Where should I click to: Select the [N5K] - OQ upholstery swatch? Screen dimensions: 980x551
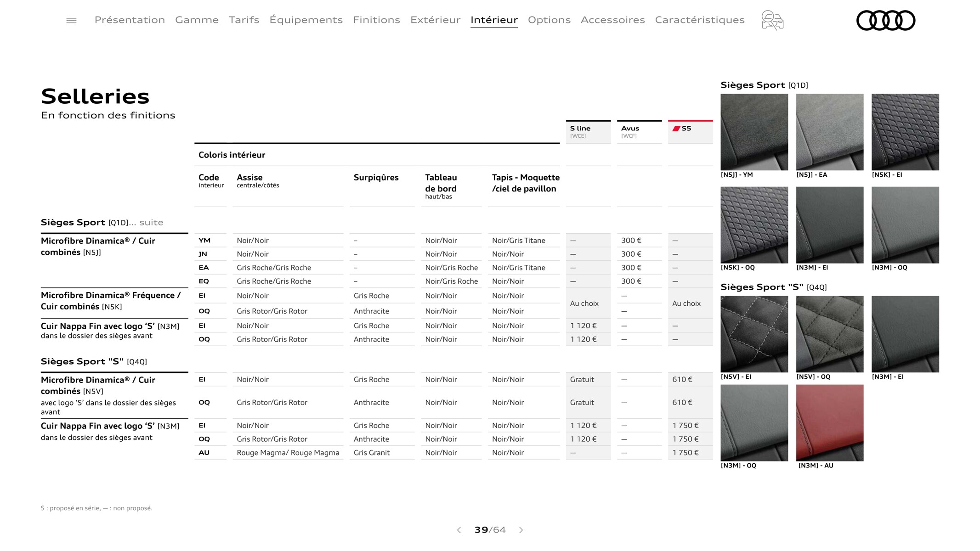[754, 225]
